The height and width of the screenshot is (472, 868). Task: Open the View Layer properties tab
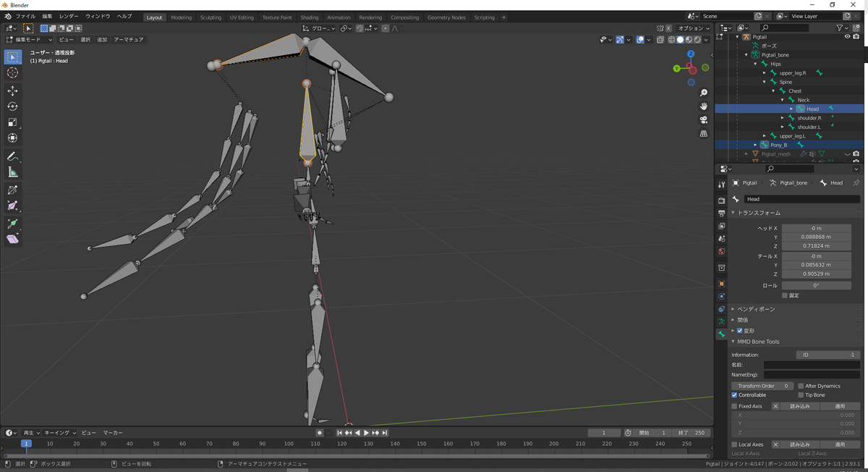[x=721, y=226]
